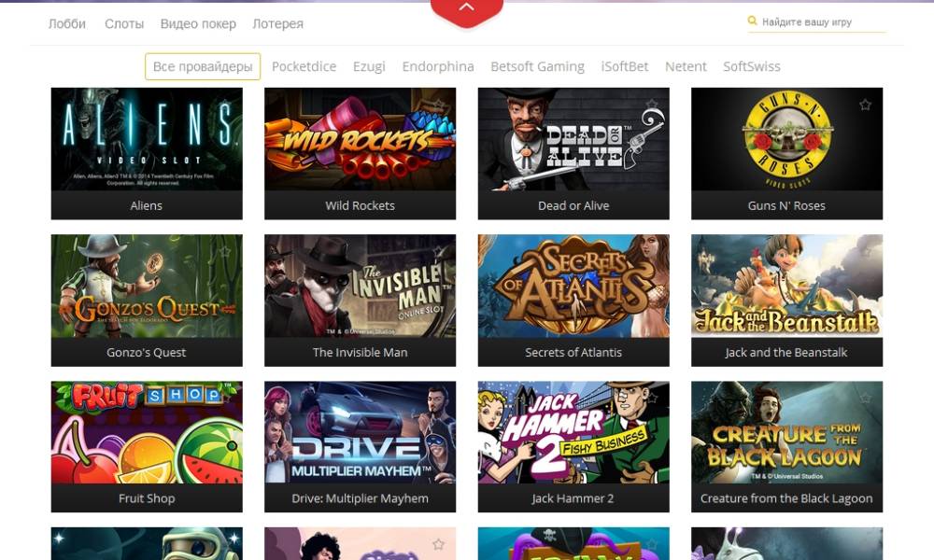Focus the 'Найдите вашу игру' search field
Viewport: 934px width, 560px height.
tap(816, 22)
